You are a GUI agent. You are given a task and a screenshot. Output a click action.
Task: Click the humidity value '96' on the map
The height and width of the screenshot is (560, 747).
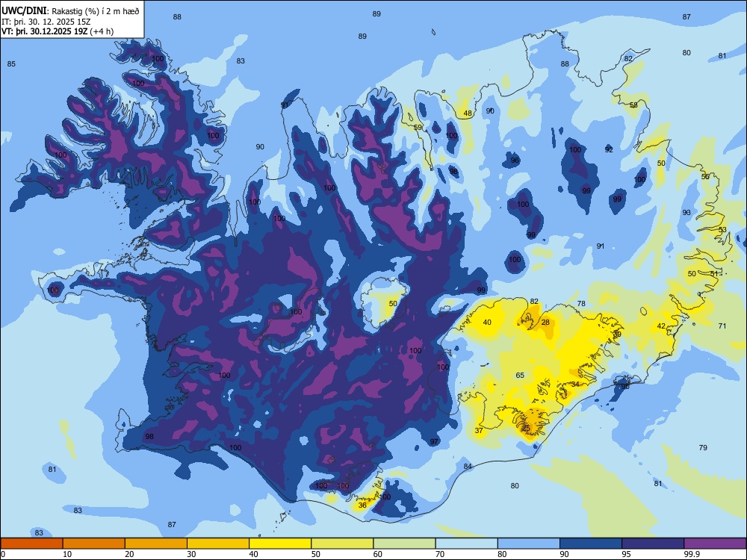click(x=515, y=160)
